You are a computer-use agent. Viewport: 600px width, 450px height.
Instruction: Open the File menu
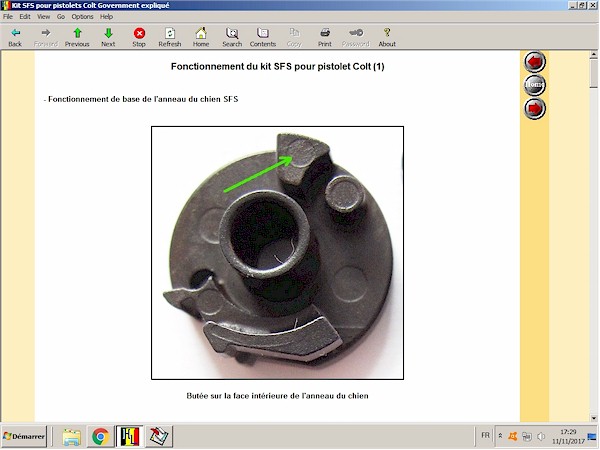click(8, 16)
